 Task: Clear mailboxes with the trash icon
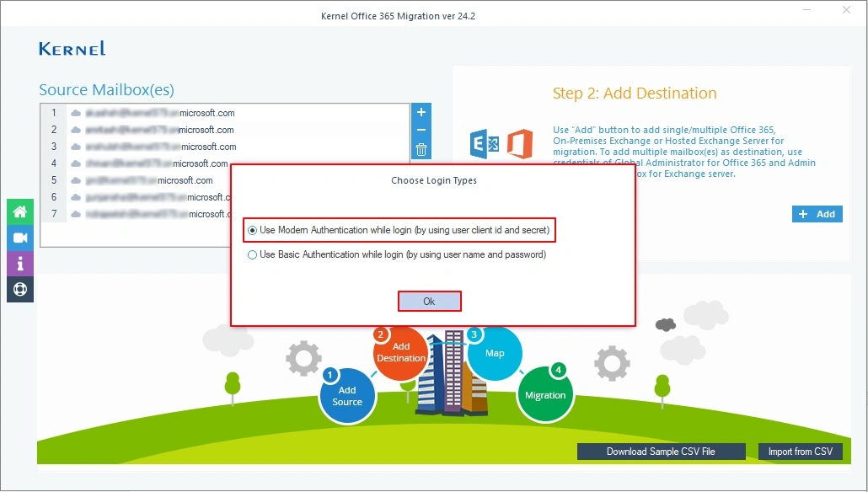421,149
